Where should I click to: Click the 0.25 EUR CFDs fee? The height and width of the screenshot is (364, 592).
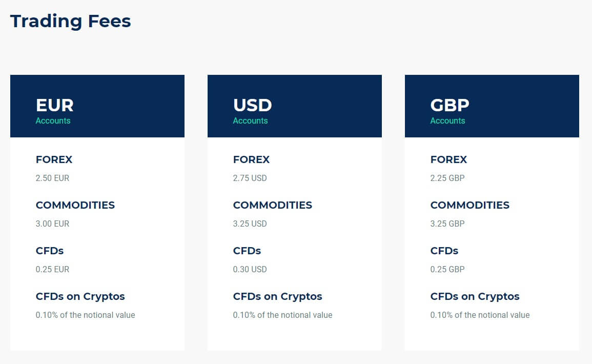52,269
